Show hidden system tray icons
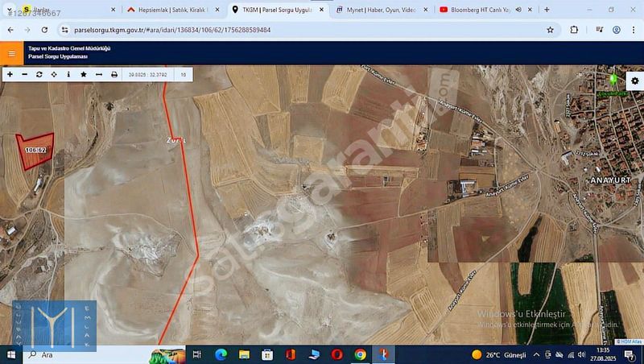This screenshot has height=364, width=644. [x=536, y=355]
